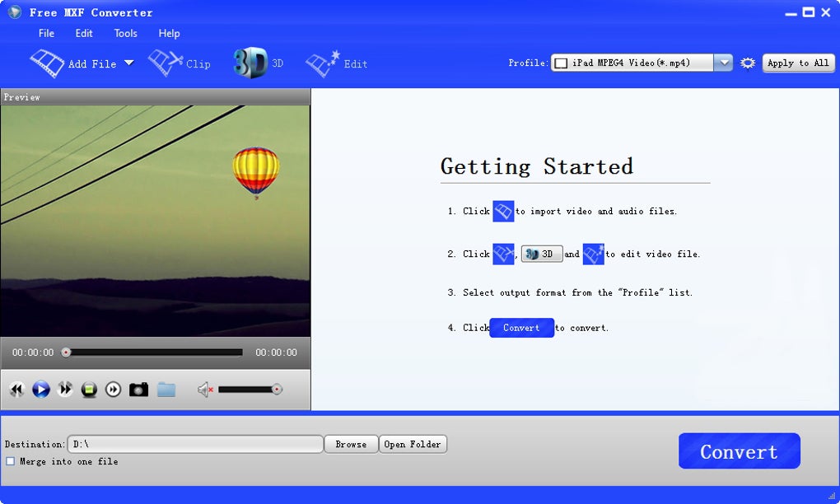Enable Merge into one file checkbox

[10, 461]
